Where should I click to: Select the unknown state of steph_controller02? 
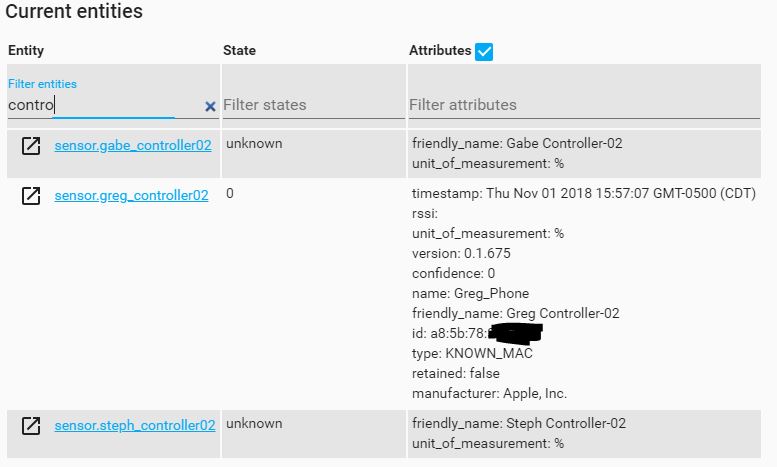[x=254, y=424]
